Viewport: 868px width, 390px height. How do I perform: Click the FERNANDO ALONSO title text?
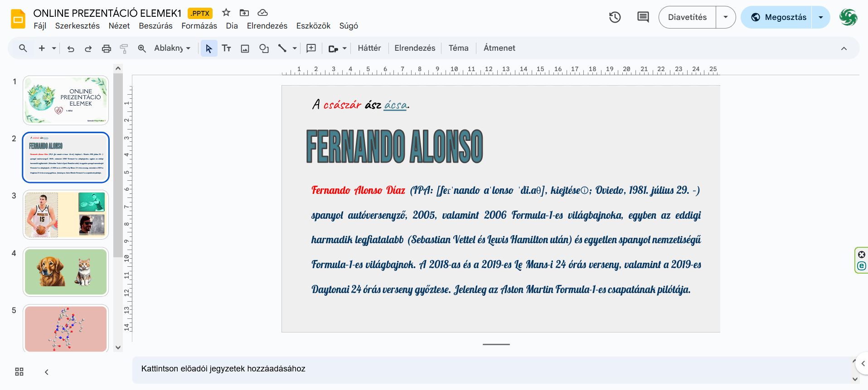pos(395,146)
